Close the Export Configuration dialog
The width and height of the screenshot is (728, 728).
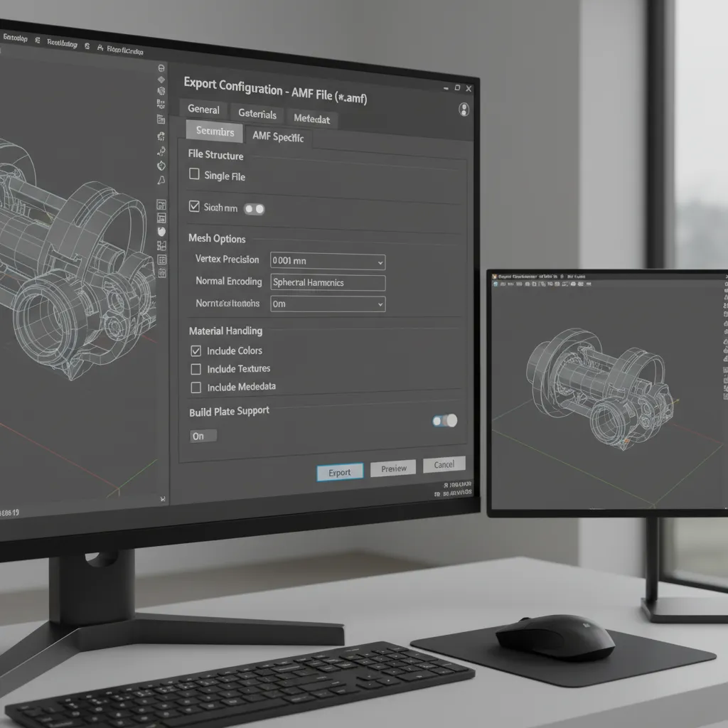(x=469, y=89)
